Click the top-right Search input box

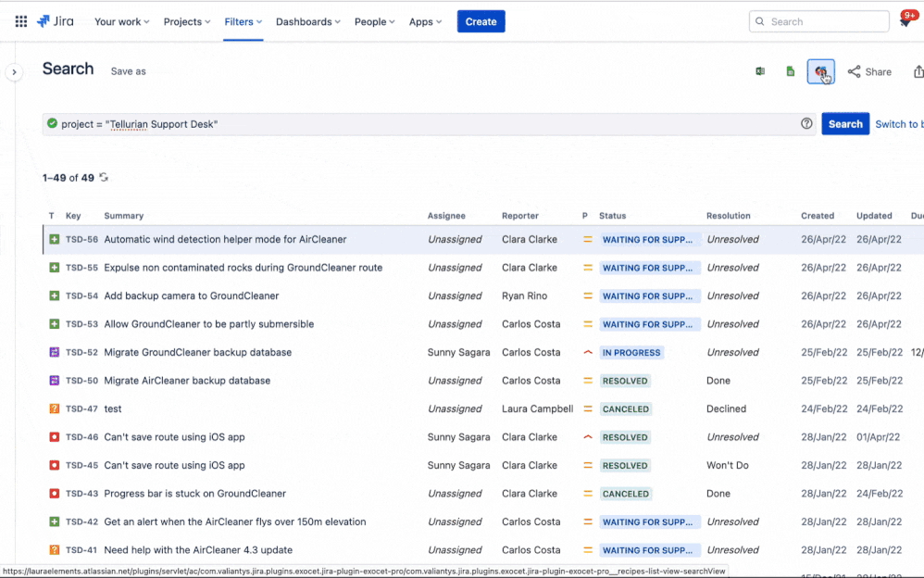pos(818,21)
